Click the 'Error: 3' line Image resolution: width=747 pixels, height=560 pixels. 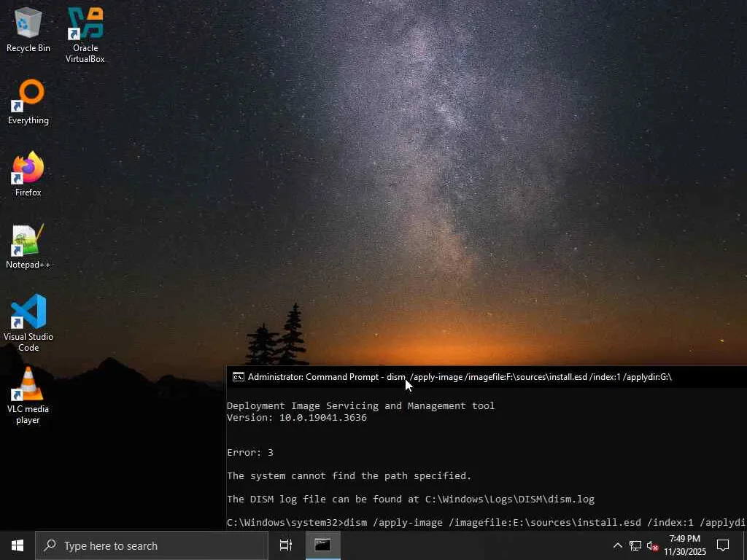point(250,452)
